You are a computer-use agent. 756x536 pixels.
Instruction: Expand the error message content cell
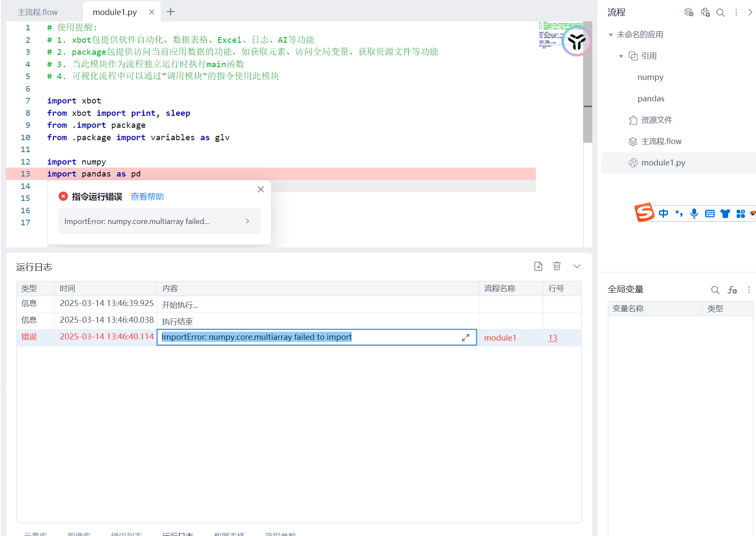coord(466,338)
